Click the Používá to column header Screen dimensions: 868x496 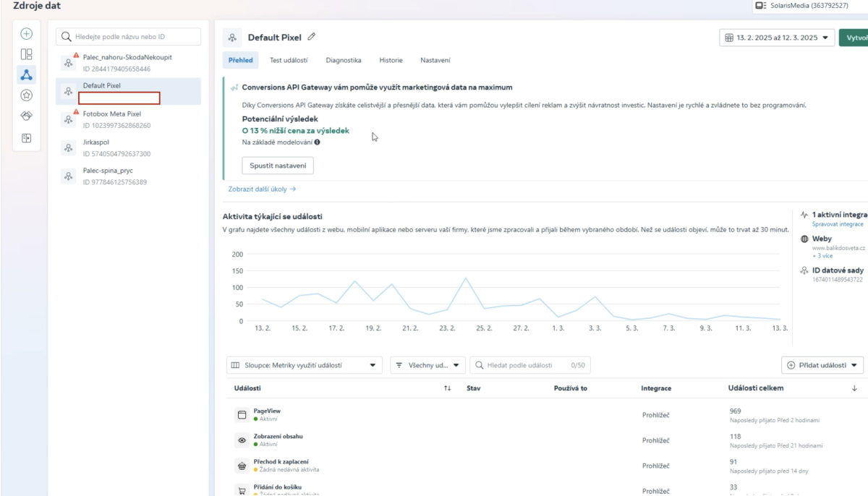tap(571, 388)
